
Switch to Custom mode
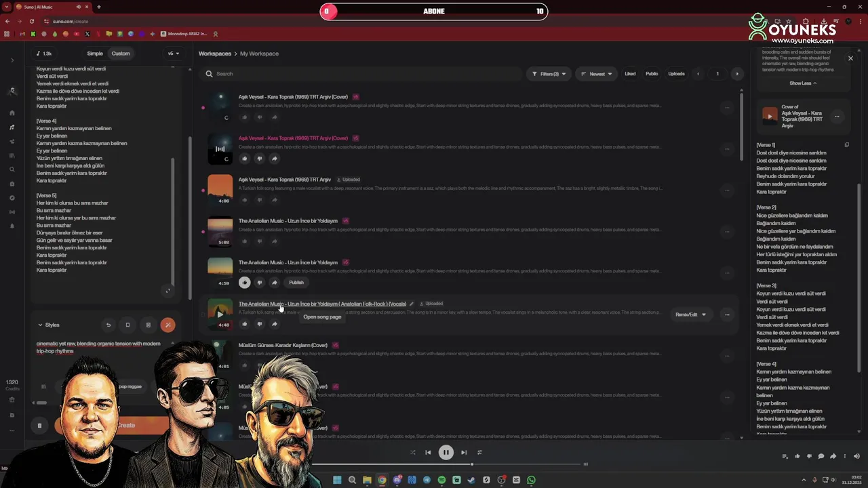121,54
